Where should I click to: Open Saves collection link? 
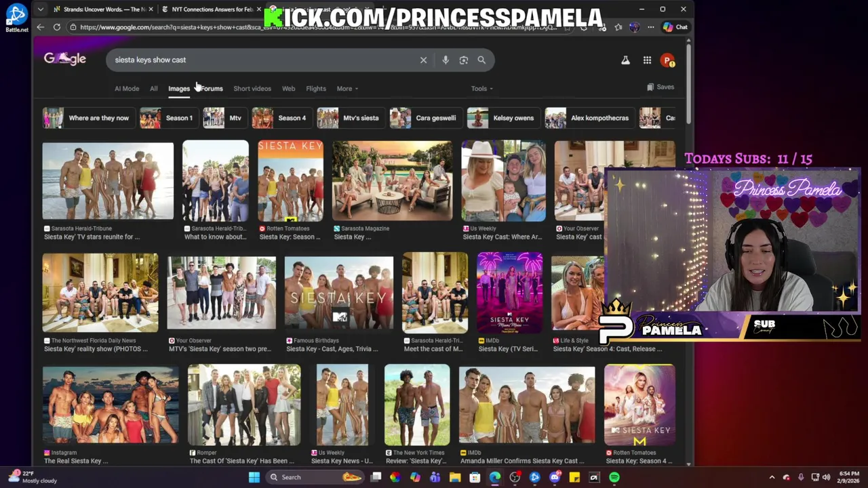(660, 87)
